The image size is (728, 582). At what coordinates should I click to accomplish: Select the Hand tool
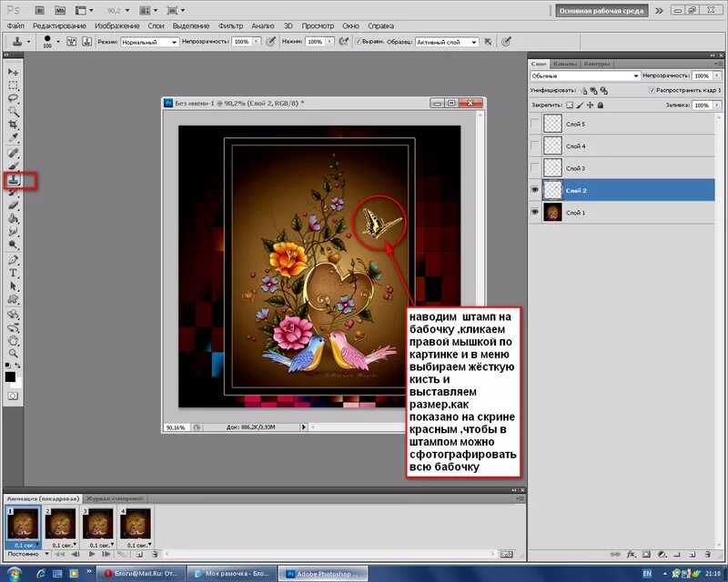13,341
